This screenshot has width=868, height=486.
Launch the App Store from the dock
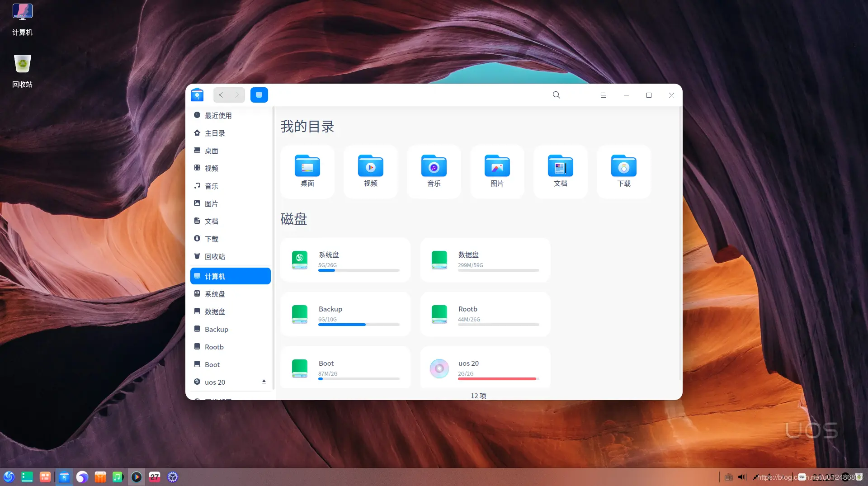pyautogui.click(x=100, y=477)
